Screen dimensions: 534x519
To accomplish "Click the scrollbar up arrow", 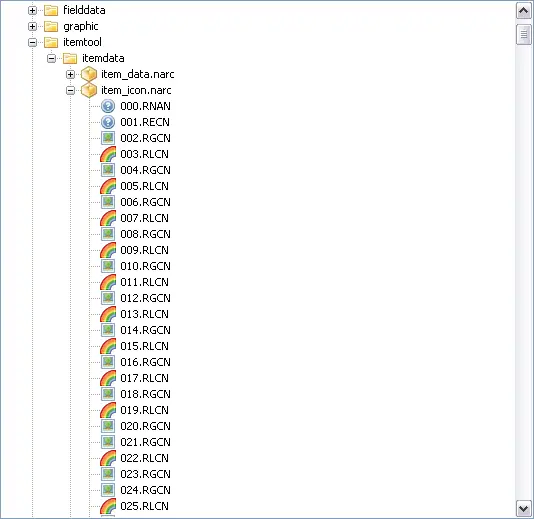I will [523, 11].
